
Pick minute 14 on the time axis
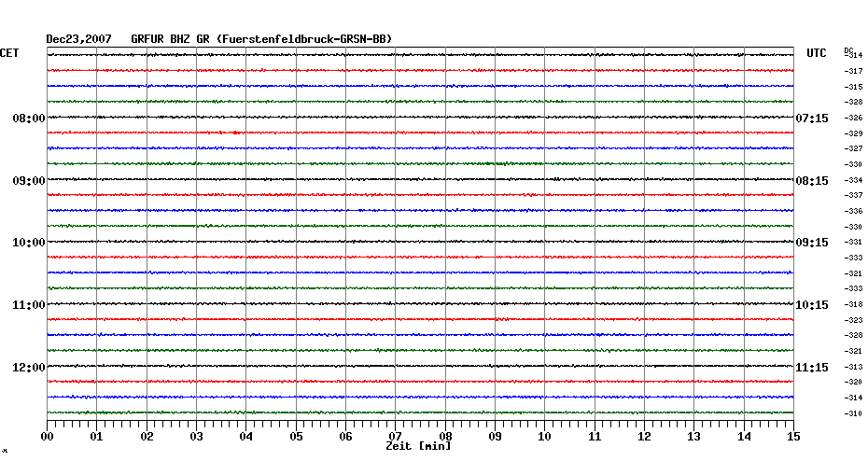(x=744, y=437)
